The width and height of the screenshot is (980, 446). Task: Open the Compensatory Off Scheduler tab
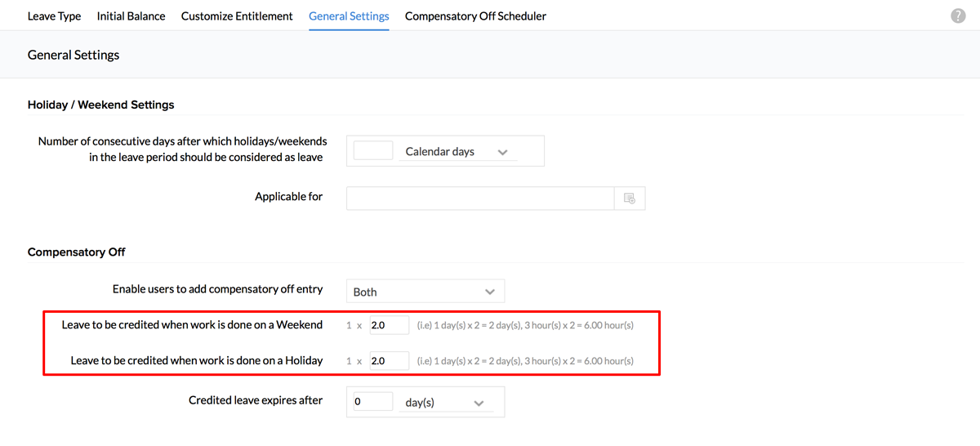pyautogui.click(x=475, y=16)
